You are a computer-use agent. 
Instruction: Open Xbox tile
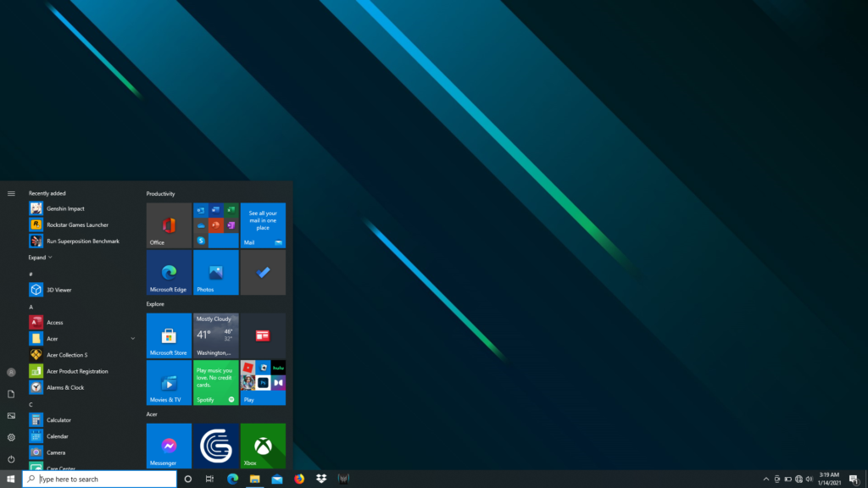pos(263,446)
